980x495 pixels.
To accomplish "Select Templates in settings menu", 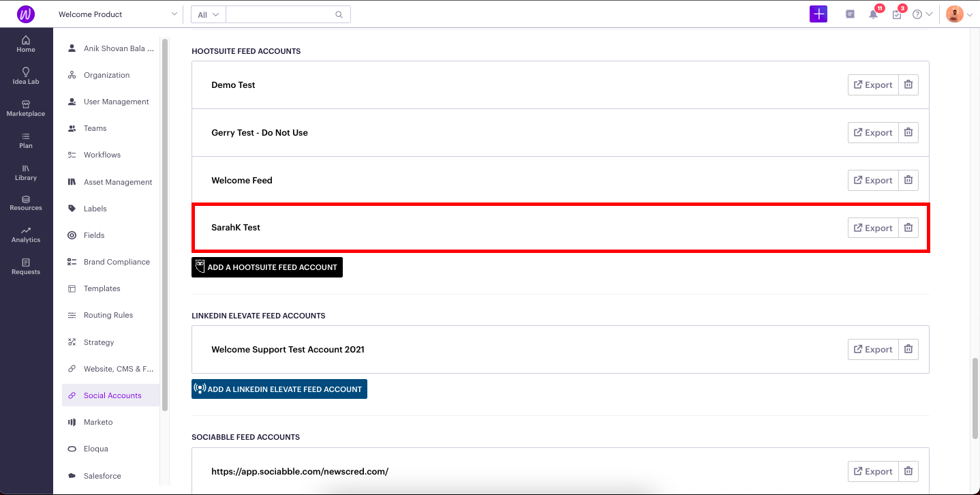I will [x=110, y=288].
